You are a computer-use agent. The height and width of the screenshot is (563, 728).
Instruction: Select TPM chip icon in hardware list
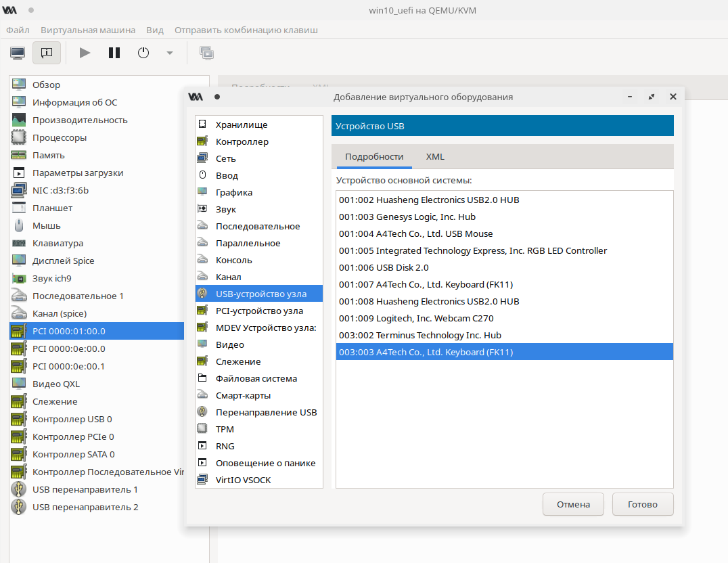pyautogui.click(x=202, y=429)
